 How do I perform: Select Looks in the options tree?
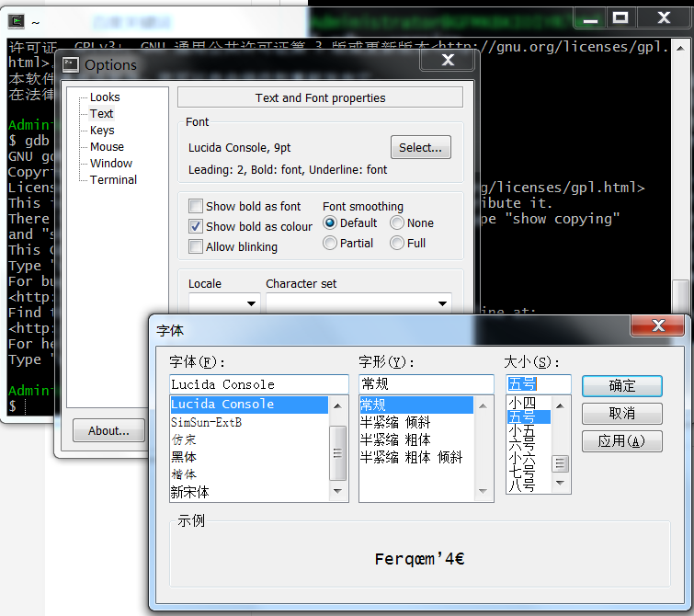(x=105, y=97)
